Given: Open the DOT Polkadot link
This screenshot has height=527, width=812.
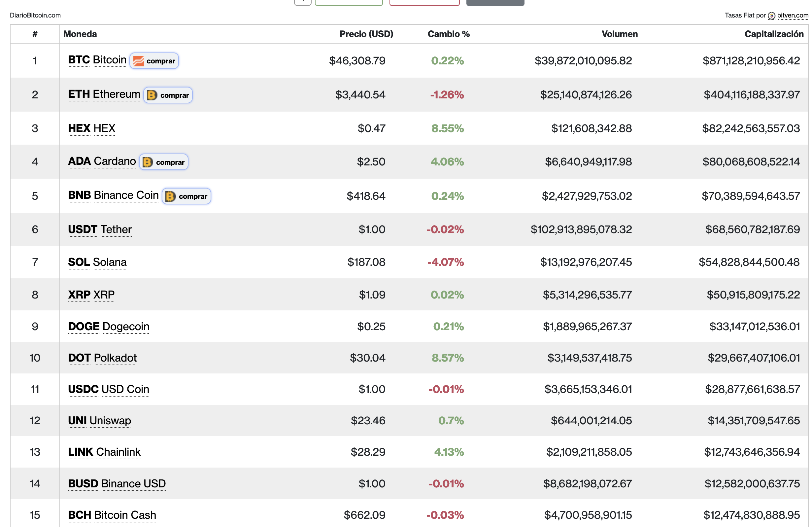Looking at the screenshot, I should click(x=102, y=358).
